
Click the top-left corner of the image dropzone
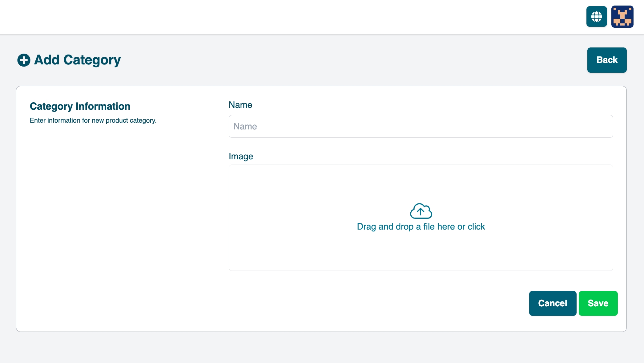pos(234,169)
